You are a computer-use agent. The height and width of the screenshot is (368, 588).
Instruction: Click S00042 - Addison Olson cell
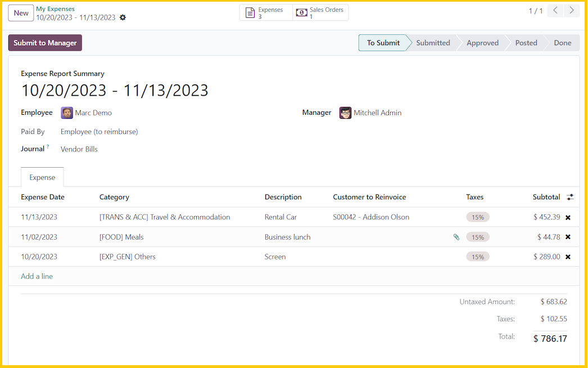point(371,217)
